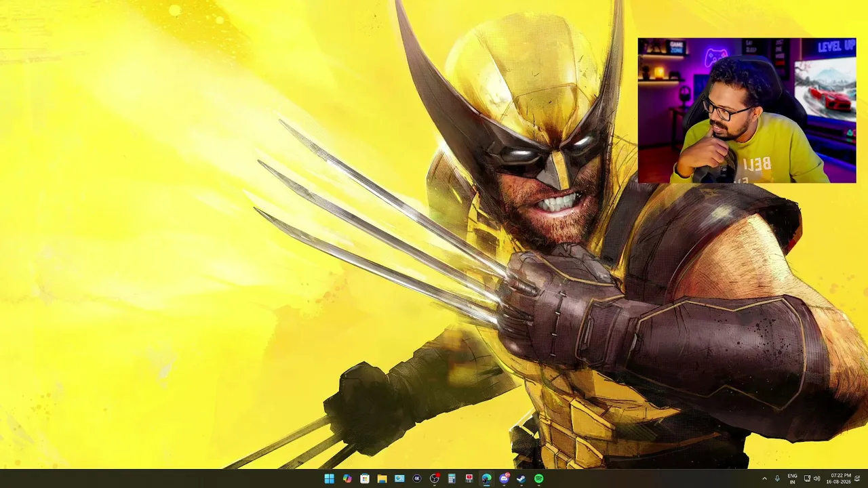Open the Calculator app icon
868x488 pixels.
coord(452,479)
